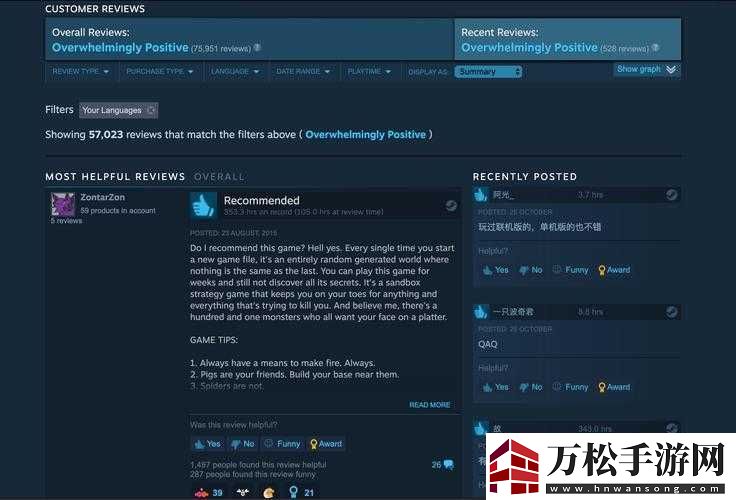736x500 pixels.
Task: Open the Language filter dropdown
Action: (x=235, y=72)
